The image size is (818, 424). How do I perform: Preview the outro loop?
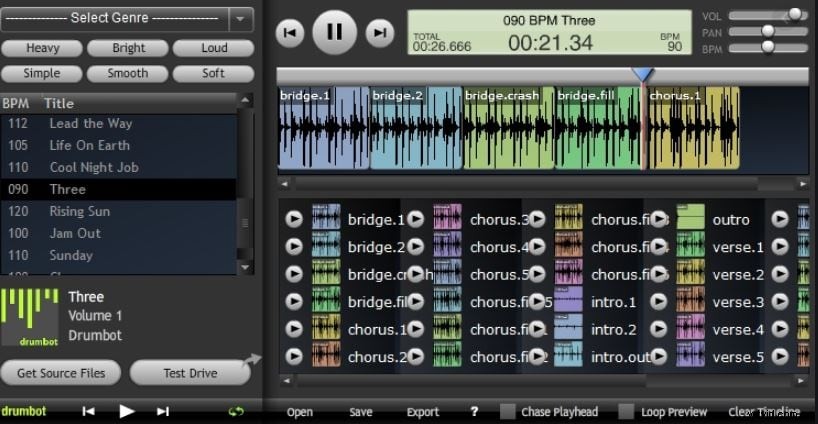(x=659, y=219)
